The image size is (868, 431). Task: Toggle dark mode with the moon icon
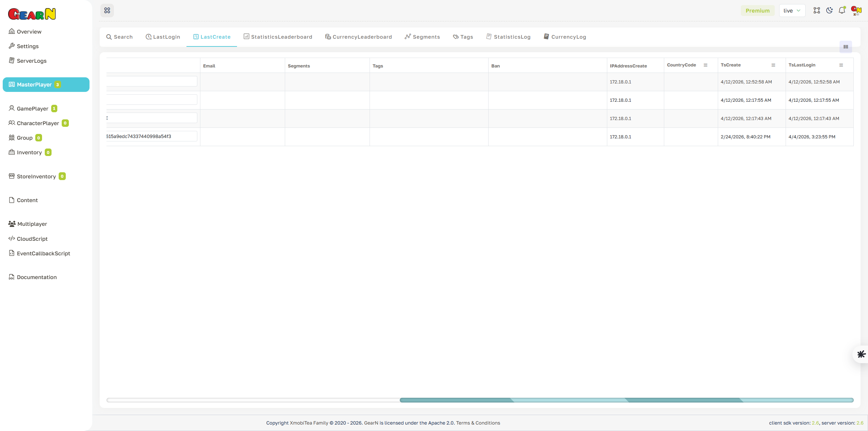click(829, 10)
